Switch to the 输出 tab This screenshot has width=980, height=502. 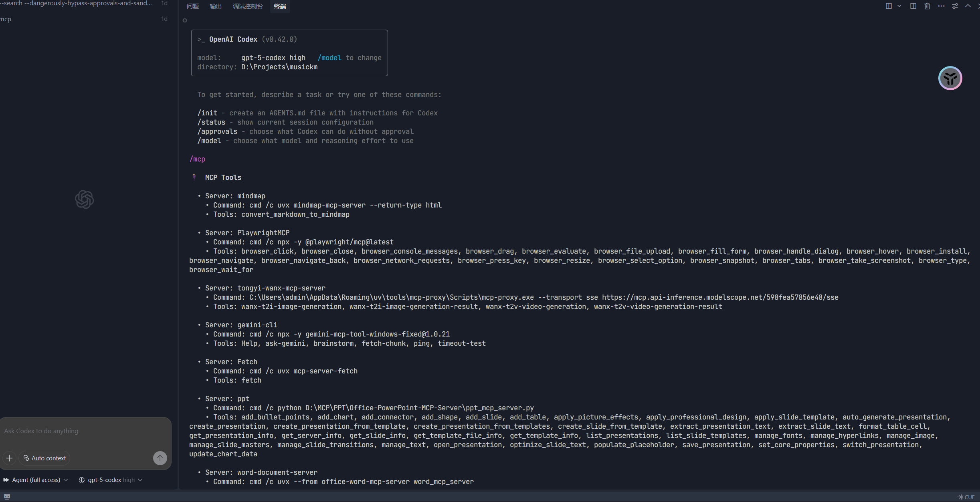tap(216, 6)
